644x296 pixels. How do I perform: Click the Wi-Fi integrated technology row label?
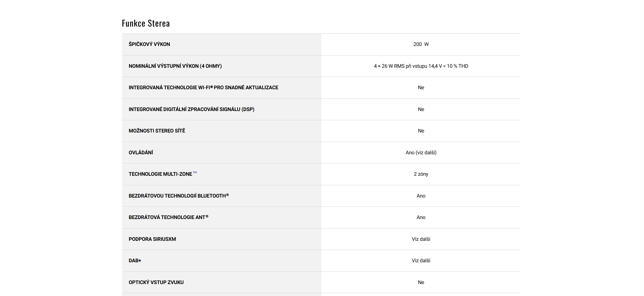pos(203,88)
